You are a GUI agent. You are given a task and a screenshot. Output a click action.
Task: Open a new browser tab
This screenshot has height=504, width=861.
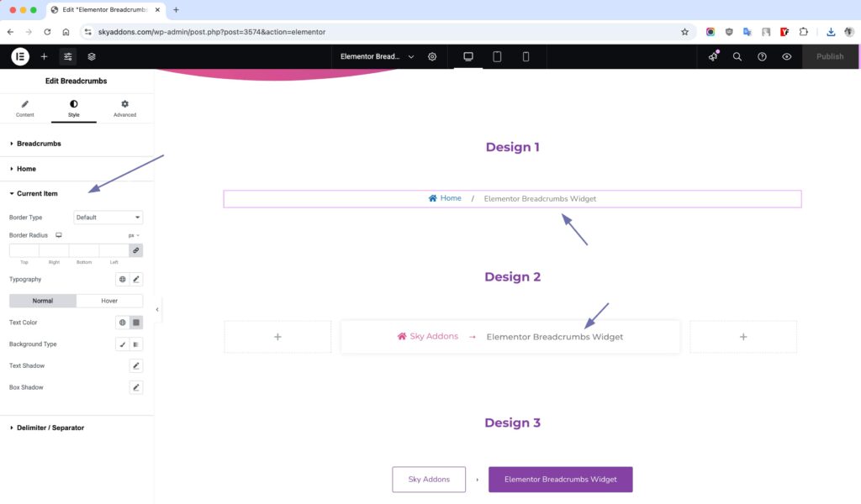[x=177, y=10]
